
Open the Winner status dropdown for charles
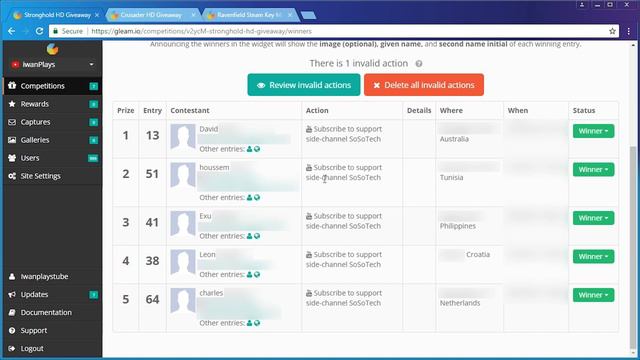(593, 295)
